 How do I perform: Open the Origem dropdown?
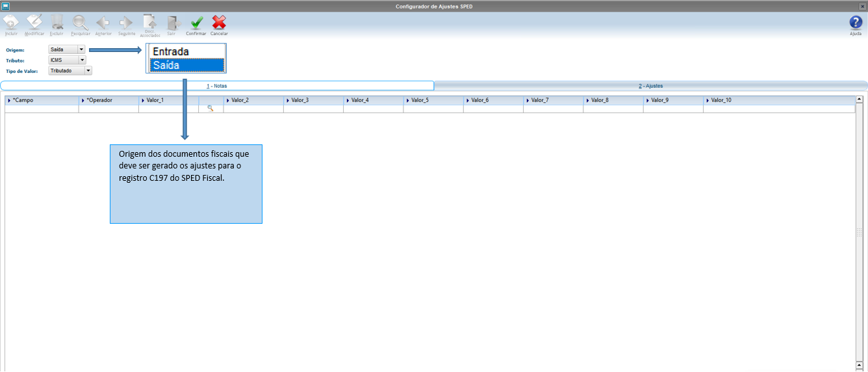67,49
